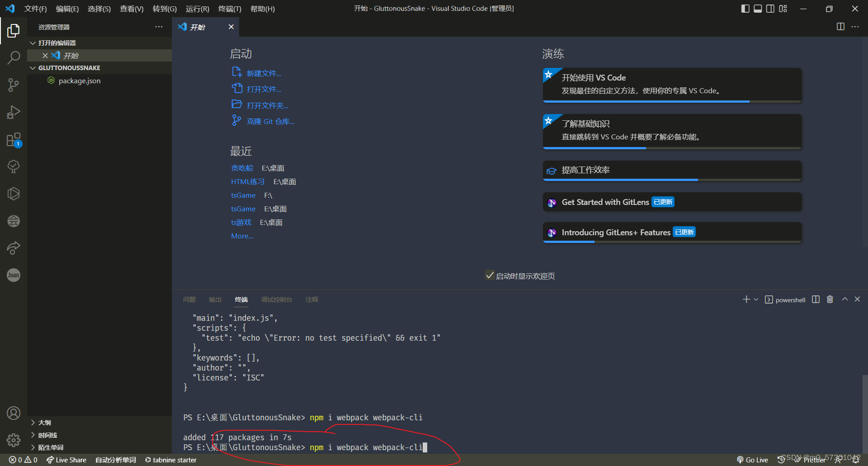The width and height of the screenshot is (868, 466).
Task: Open Introducing GitLens+ Features card
Action: pyautogui.click(x=672, y=233)
